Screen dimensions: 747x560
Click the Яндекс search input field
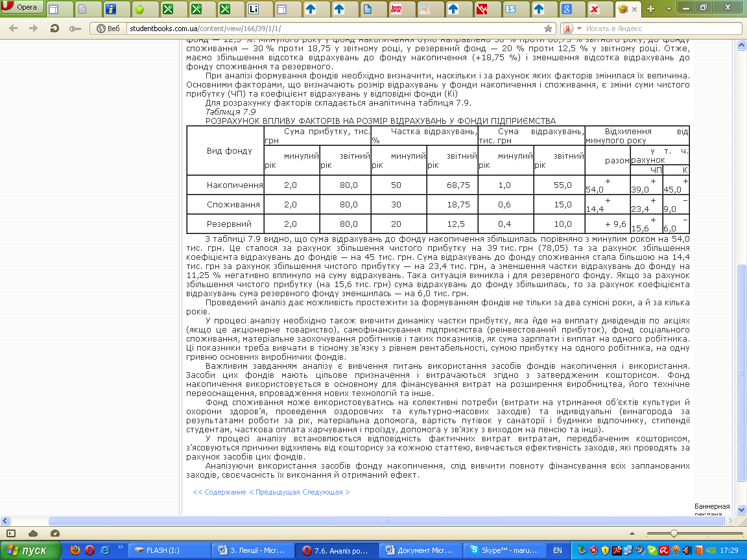click(662, 29)
